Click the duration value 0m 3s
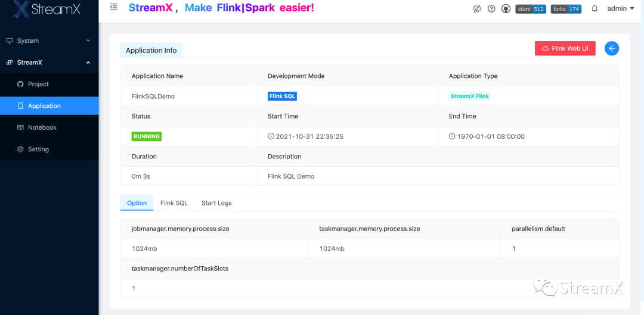This screenshot has width=644, height=315. 141,176
